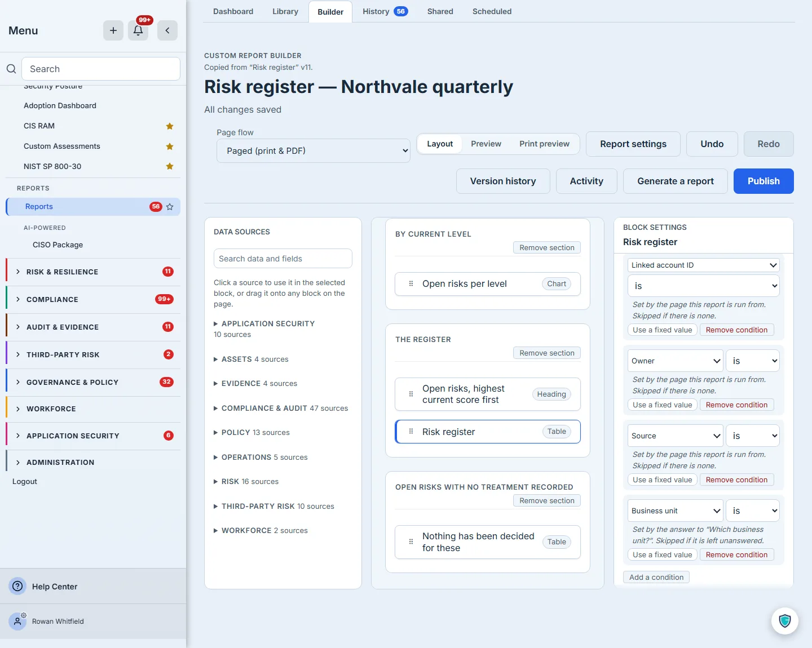Screen dimensions: 812x648
Task: Grab drag handle of Open risks, highest score block
Action: click(x=411, y=394)
